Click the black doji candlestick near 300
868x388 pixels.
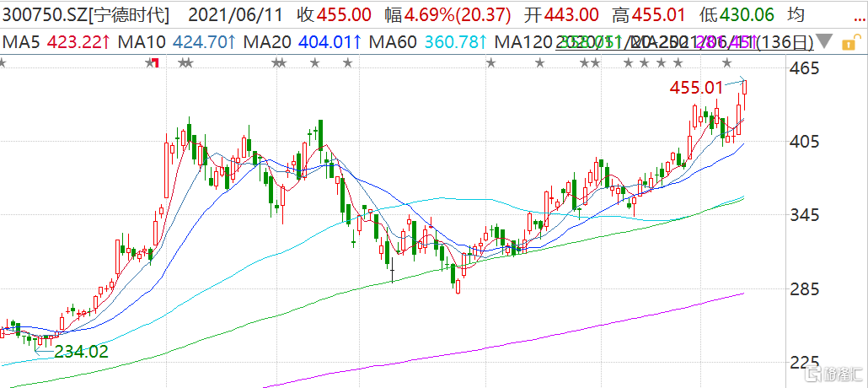tap(393, 271)
